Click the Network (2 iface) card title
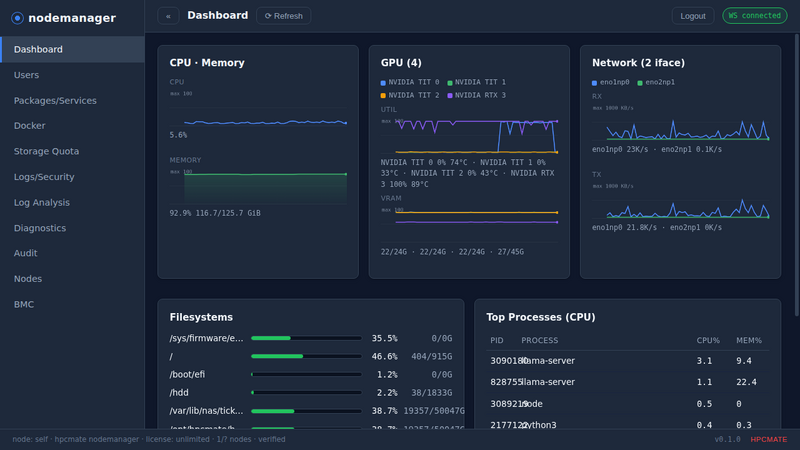 pos(638,63)
